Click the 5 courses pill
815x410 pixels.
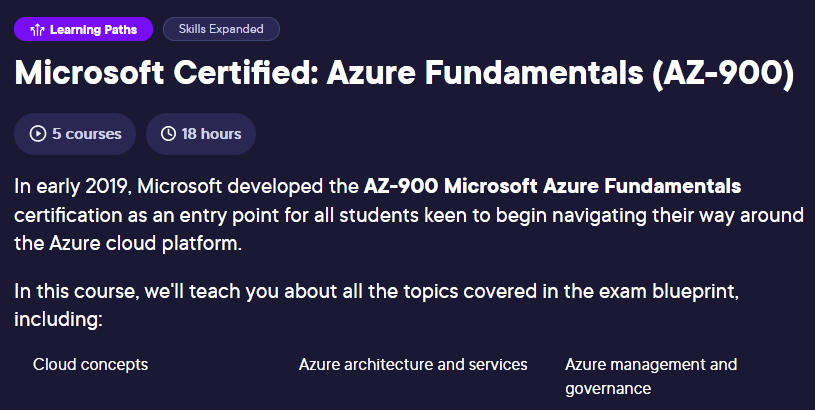click(x=75, y=134)
